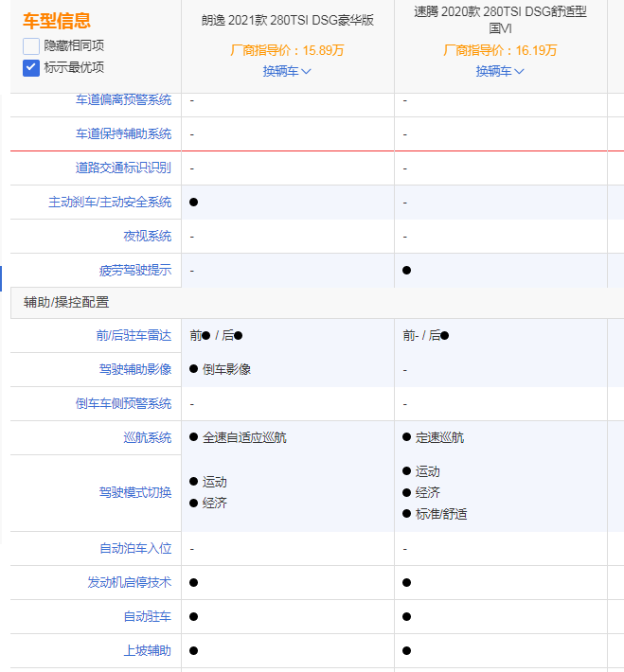Click the 速腾 2020款 280TSI DSG舒适型 title
This screenshot has width=624, height=672.
(500, 20)
